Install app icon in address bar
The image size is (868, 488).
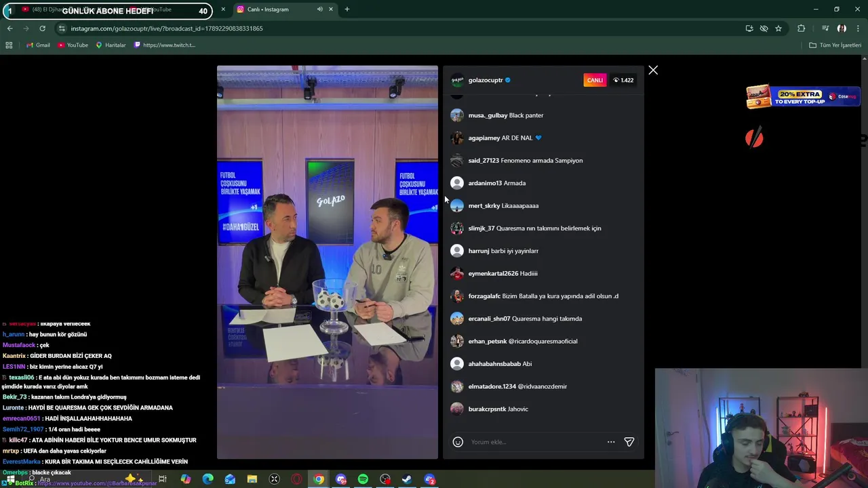(749, 28)
